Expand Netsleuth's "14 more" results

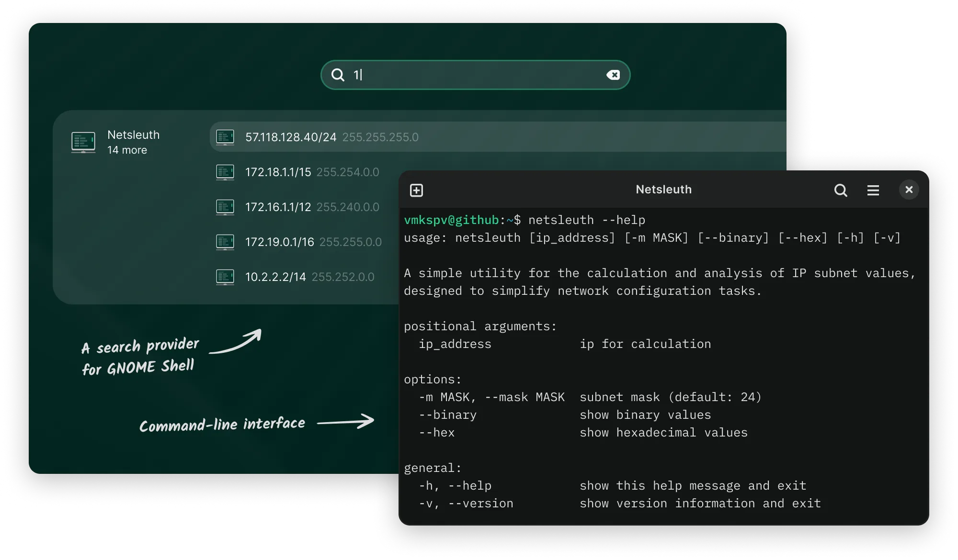[127, 150]
